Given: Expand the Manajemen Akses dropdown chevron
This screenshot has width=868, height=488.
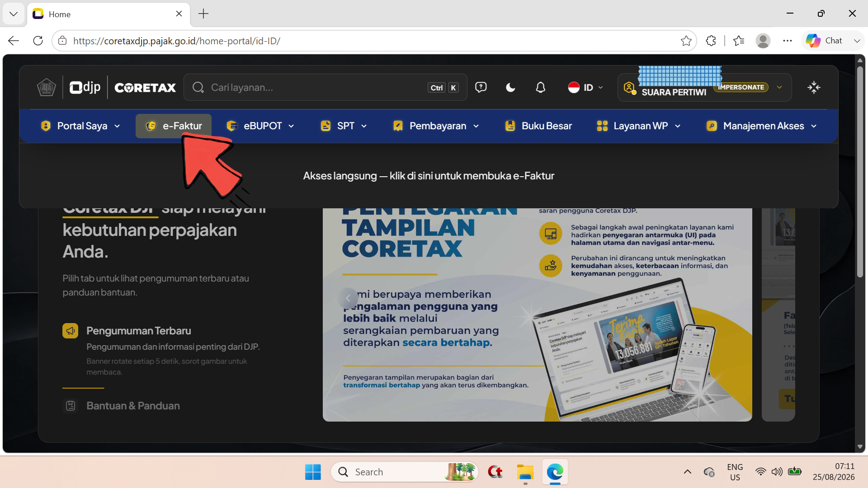Looking at the screenshot, I should (x=814, y=126).
